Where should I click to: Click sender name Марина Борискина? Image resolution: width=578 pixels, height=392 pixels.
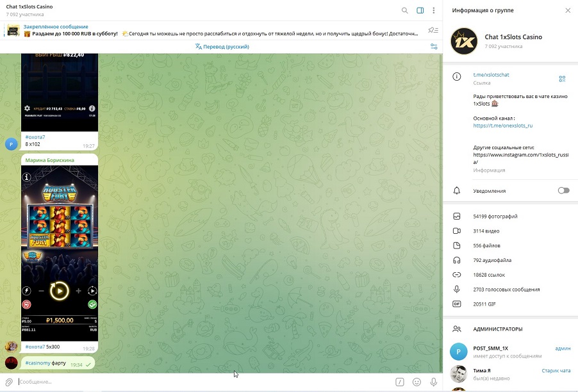pos(50,160)
